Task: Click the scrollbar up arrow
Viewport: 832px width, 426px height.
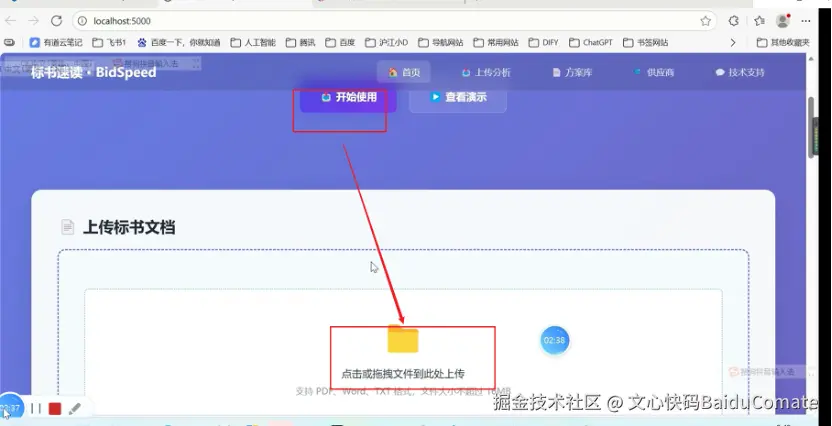Action: pyautogui.click(x=811, y=58)
